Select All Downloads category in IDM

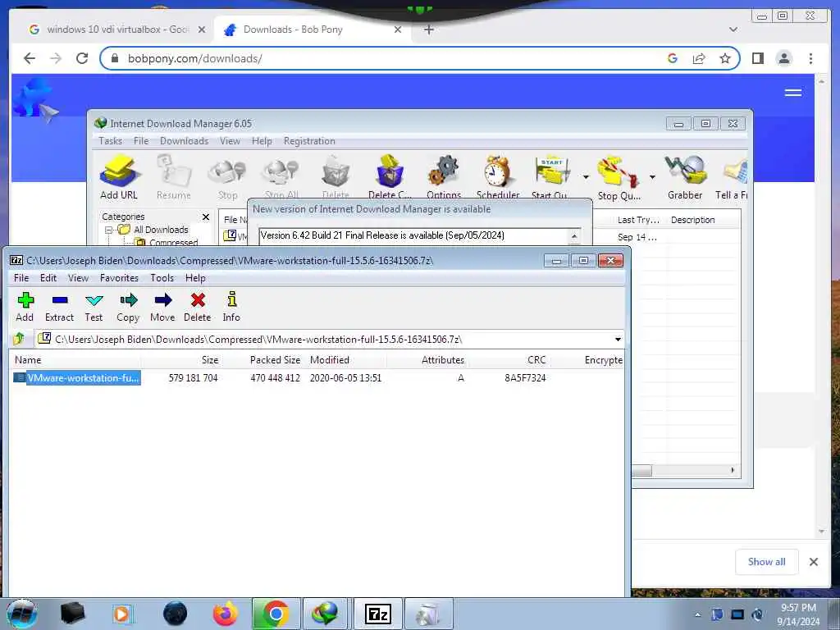pyautogui.click(x=161, y=230)
